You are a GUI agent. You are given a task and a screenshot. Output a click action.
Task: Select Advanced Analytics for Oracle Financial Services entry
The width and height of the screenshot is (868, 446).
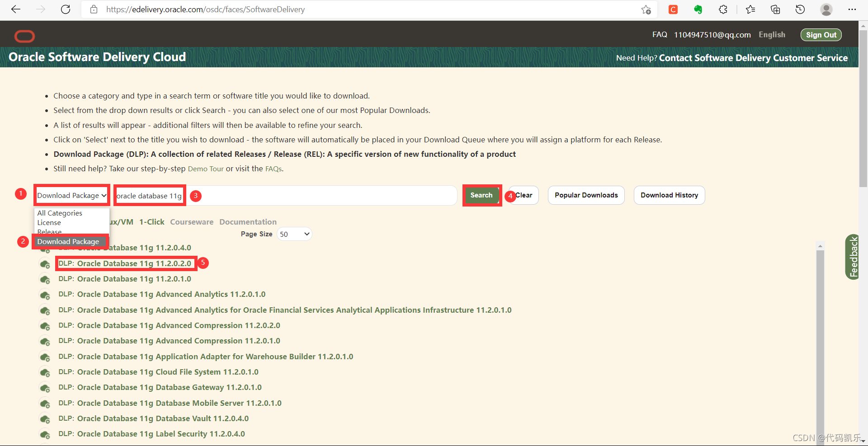pos(285,310)
